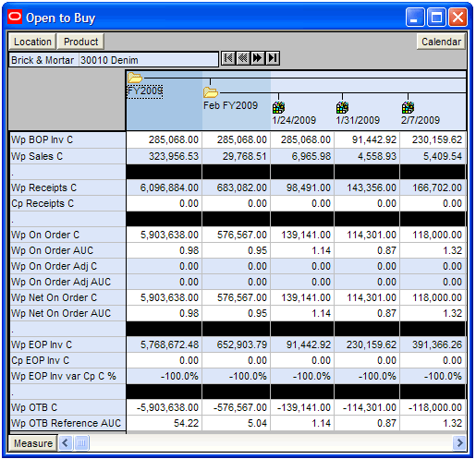Click the 5,409.54 sales cell
Viewport: 476px width, 459px height.
pos(433,156)
